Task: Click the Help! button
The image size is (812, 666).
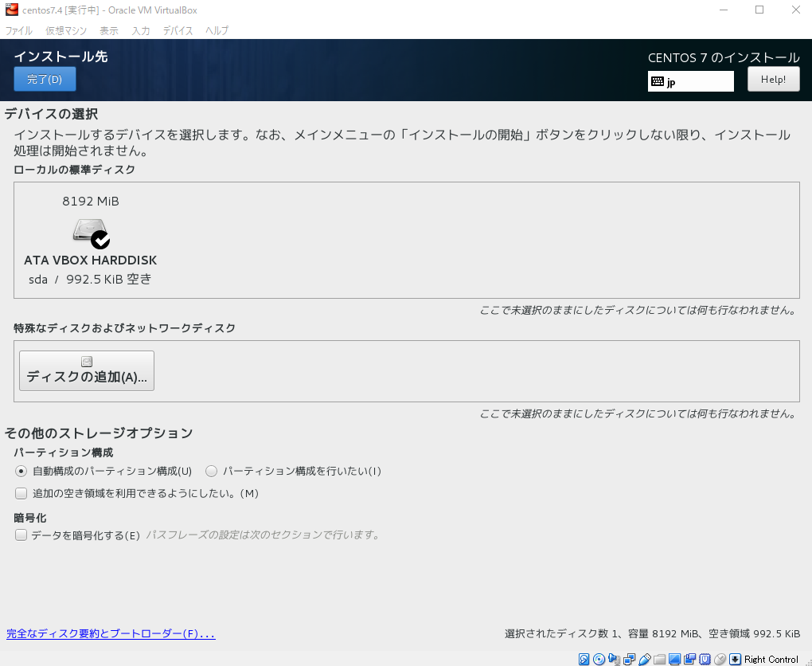Action: click(773, 80)
